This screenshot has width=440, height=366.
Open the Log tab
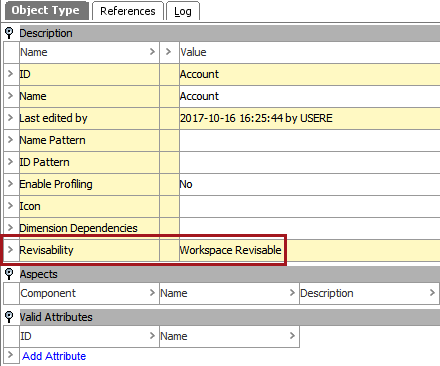(x=183, y=11)
